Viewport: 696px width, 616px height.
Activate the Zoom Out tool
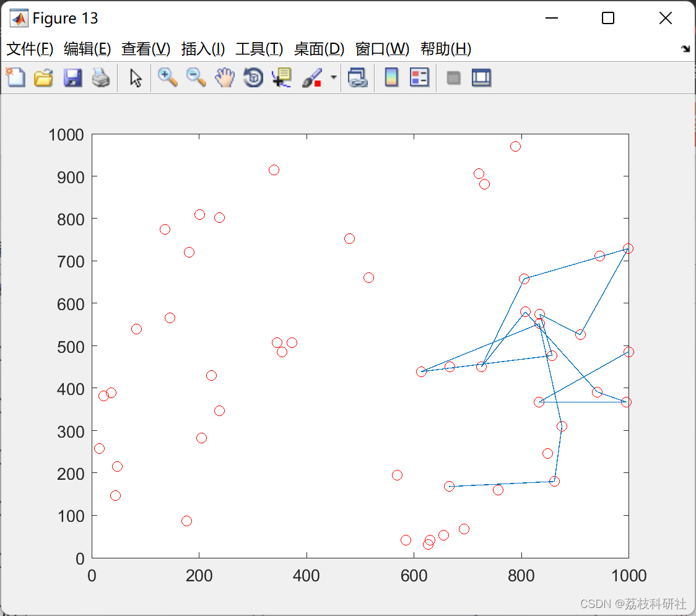196,77
